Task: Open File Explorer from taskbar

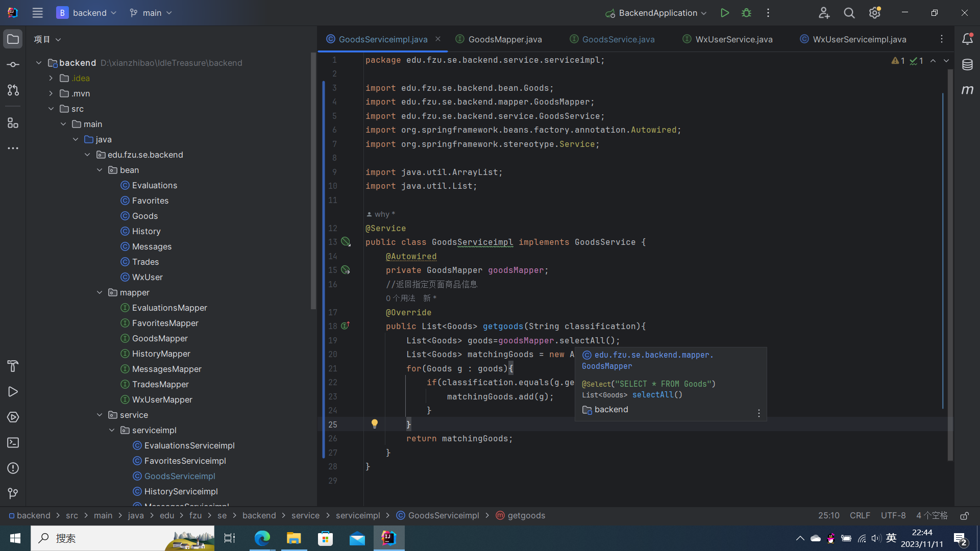Action: click(x=294, y=538)
